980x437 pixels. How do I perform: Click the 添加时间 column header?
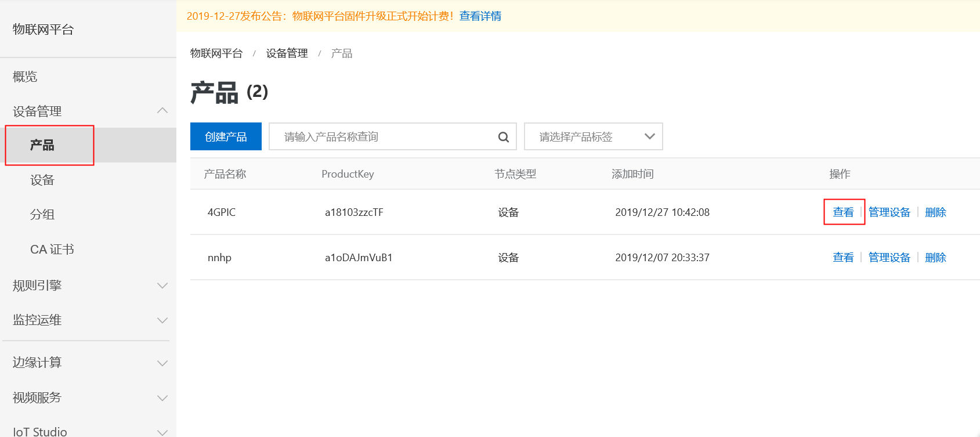(632, 174)
